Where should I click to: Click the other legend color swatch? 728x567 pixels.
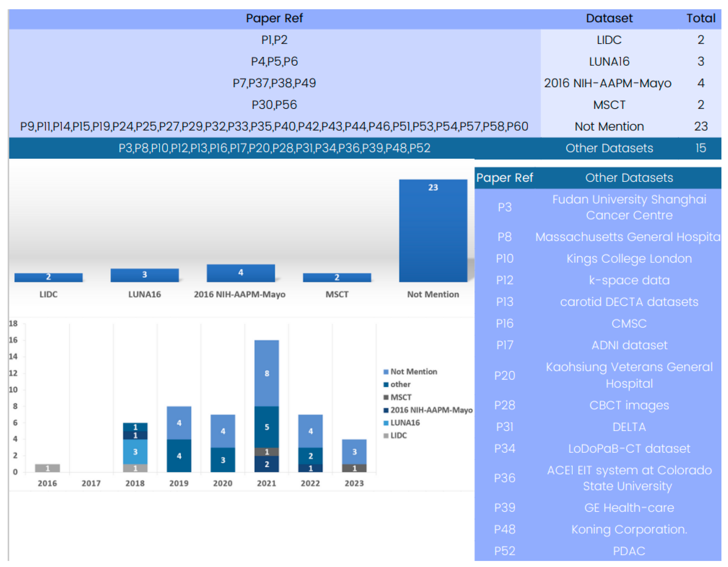point(386,385)
